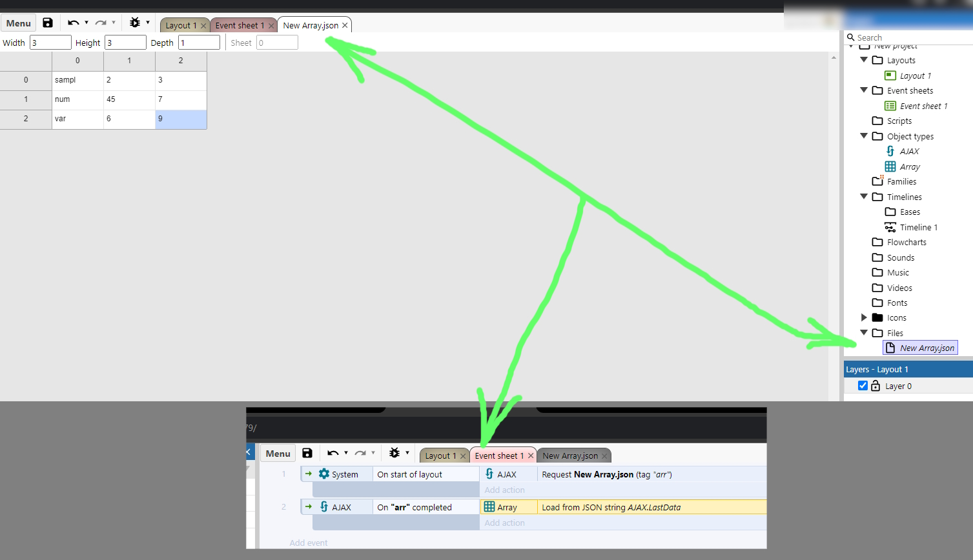Switch to the Layout 1 tab in the top window
Image resolution: width=973 pixels, height=560 pixels.
[181, 25]
